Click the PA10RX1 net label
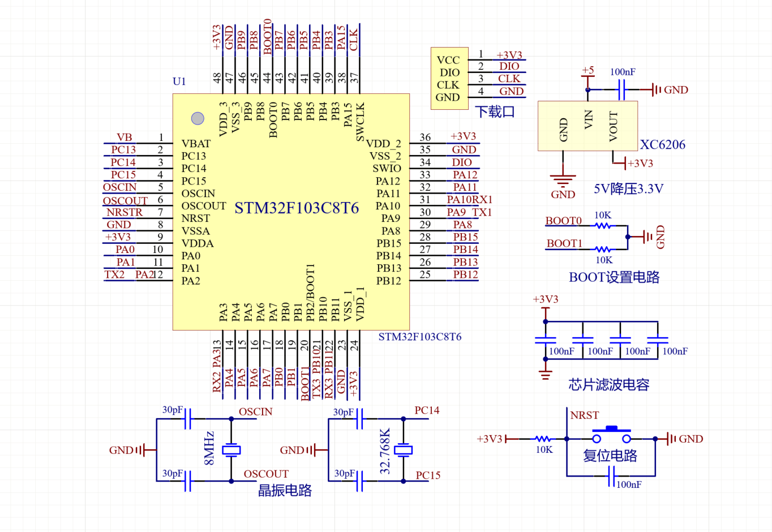Screen dimensions: 772x532 469,200
